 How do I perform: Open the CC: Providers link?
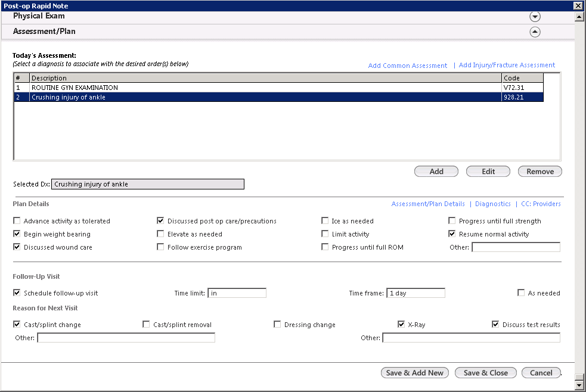541,204
